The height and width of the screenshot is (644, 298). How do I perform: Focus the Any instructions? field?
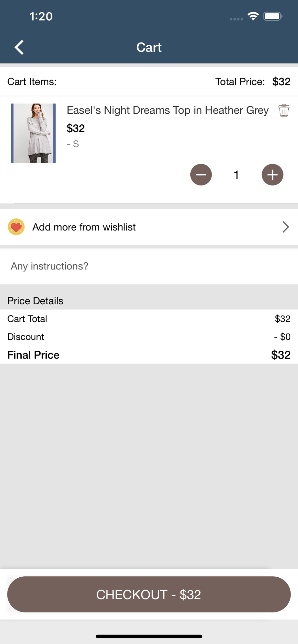pos(149,266)
